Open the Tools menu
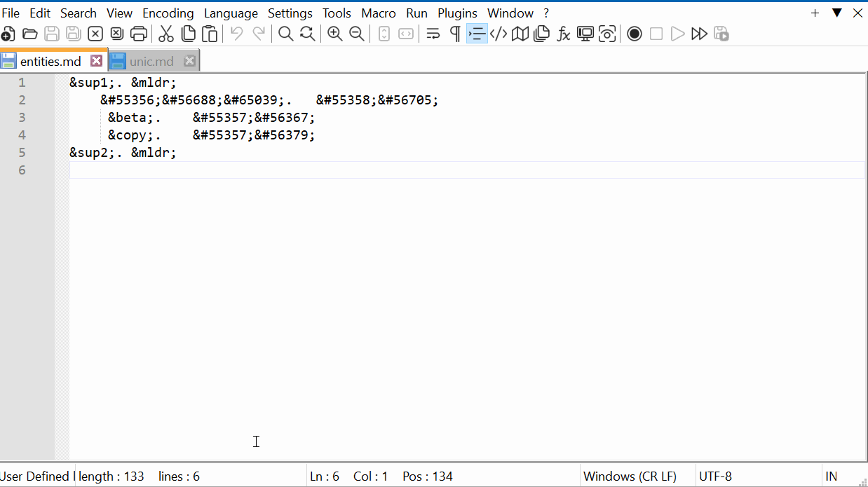Screen dimensions: 868x487 (x=337, y=13)
